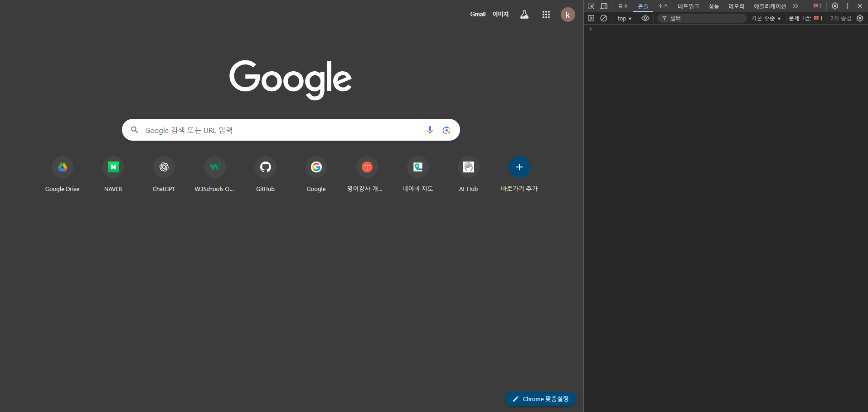Open the 네트워크 (Network) tab
Screen dimensions: 868x412
688,6
